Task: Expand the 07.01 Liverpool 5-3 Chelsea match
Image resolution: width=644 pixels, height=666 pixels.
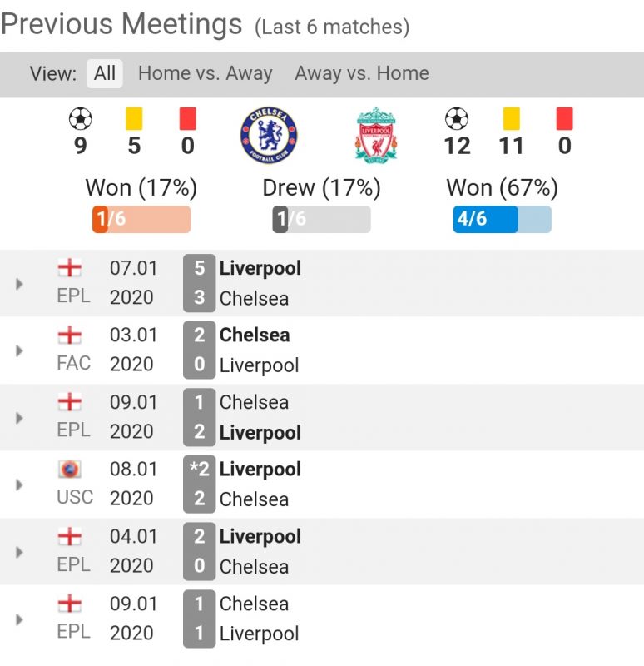Action: tap(20, 284)
